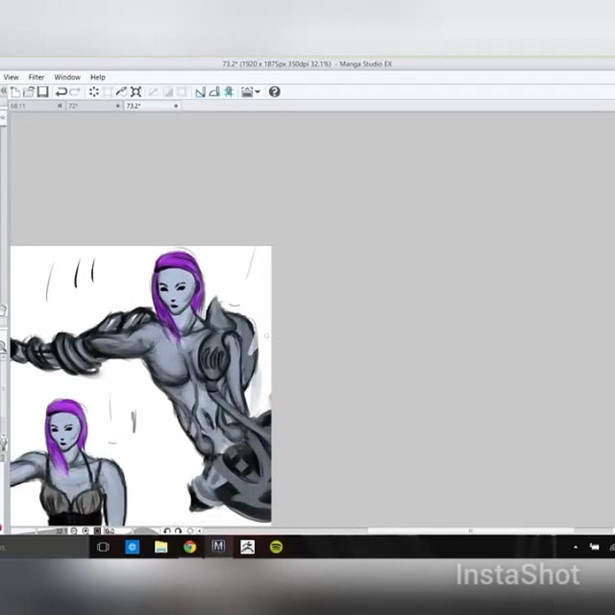Toggle the Snap to Ruler icon
This screenshot has height=615, width=615.
200,92
